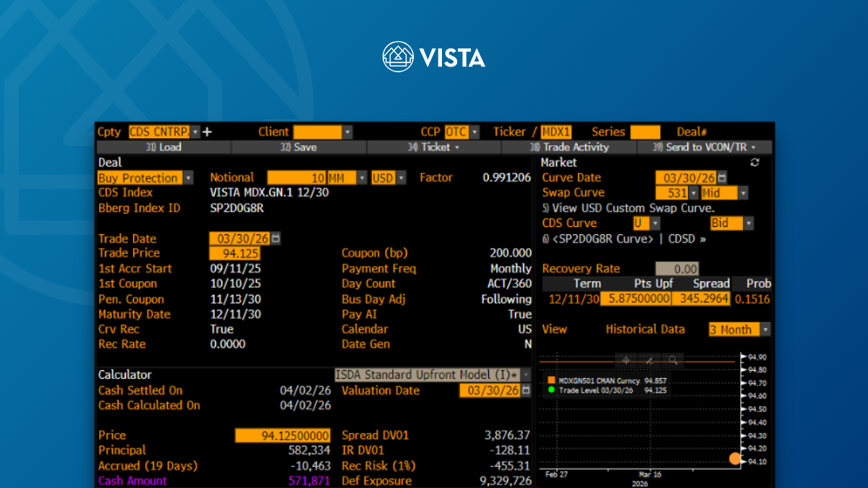Edit the Ticker MDX1 field

point(557,132)
